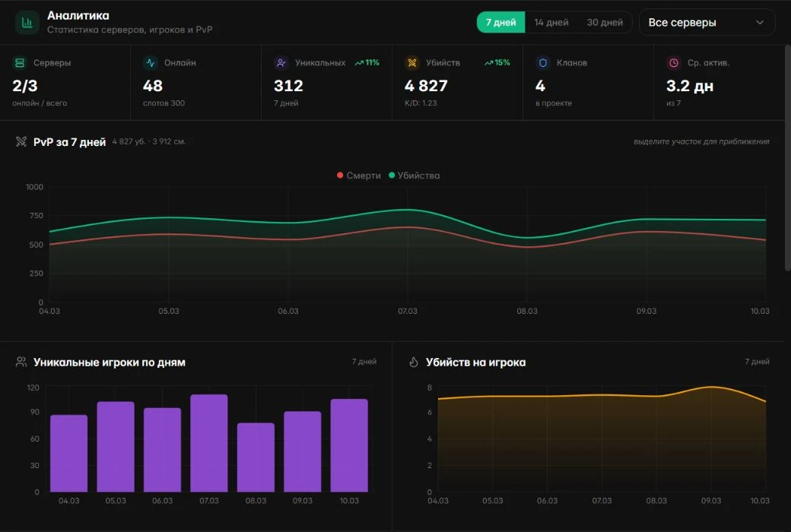Click the Убийств на игрока flame icon
The image size is (791, 532).
coord(414,362)
